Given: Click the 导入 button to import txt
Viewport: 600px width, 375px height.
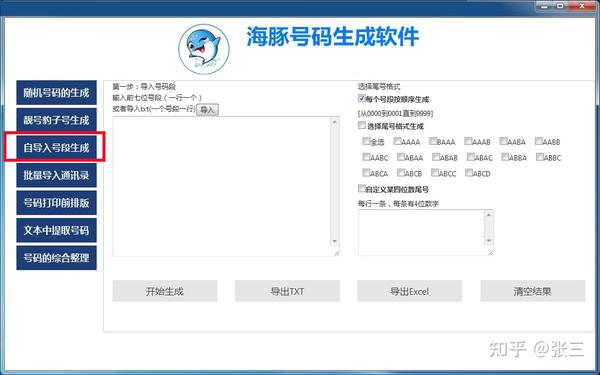Looking at the screenshot, I should (x=207, y=110).
